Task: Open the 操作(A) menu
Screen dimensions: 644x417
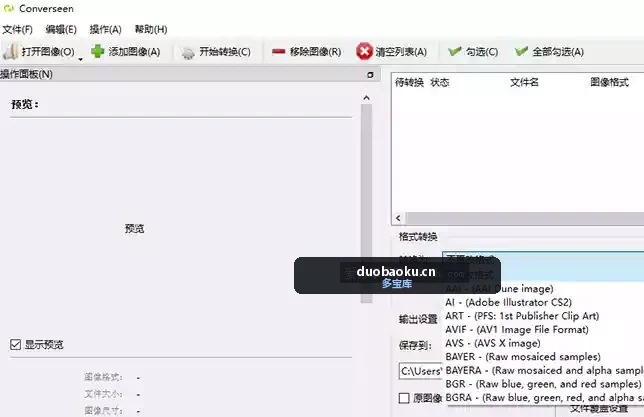Action: [106, 29]
